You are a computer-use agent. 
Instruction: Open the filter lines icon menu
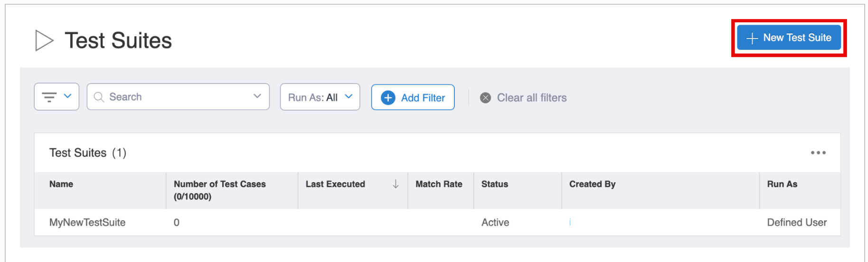pos(49,97)
